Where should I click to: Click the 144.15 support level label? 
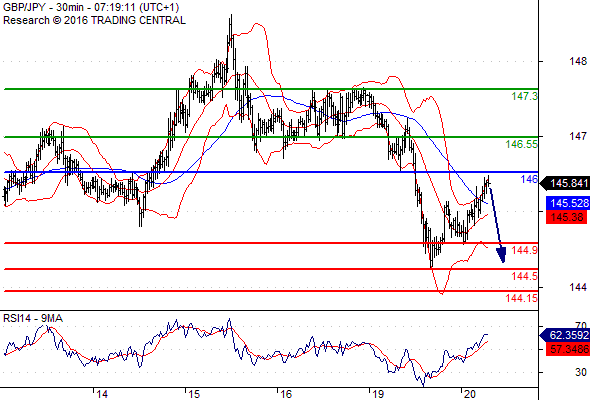[x=522, y=298]
